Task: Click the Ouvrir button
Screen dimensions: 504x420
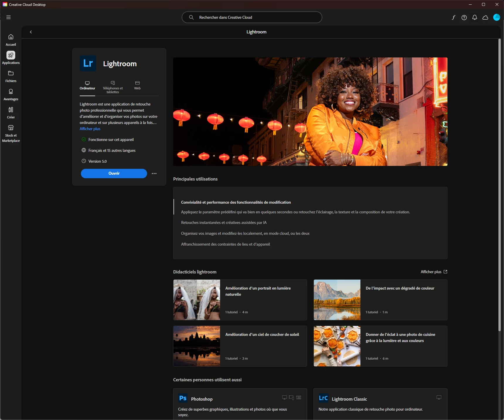Action: [x=114, y=174]
